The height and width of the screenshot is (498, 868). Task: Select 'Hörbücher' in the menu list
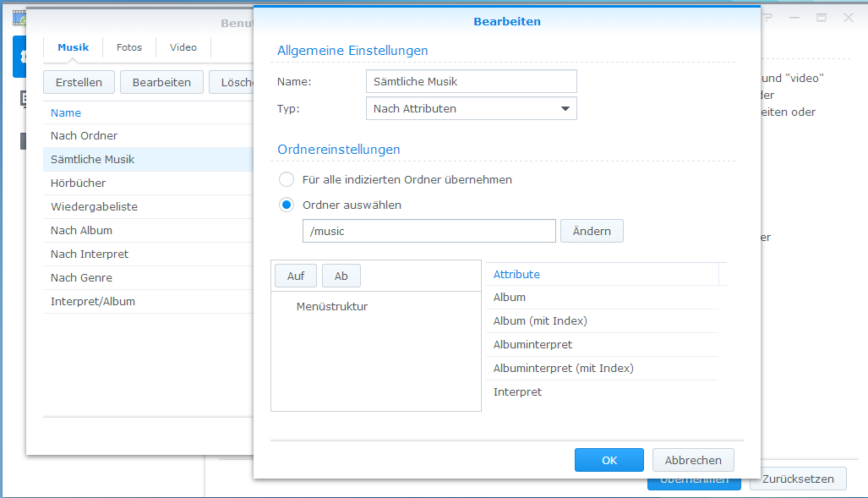78,183
